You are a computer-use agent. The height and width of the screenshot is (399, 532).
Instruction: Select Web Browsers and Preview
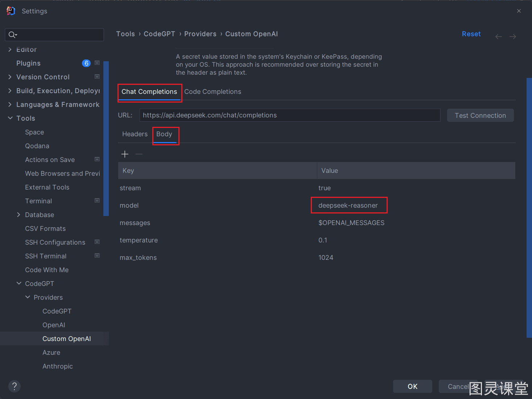62,174
